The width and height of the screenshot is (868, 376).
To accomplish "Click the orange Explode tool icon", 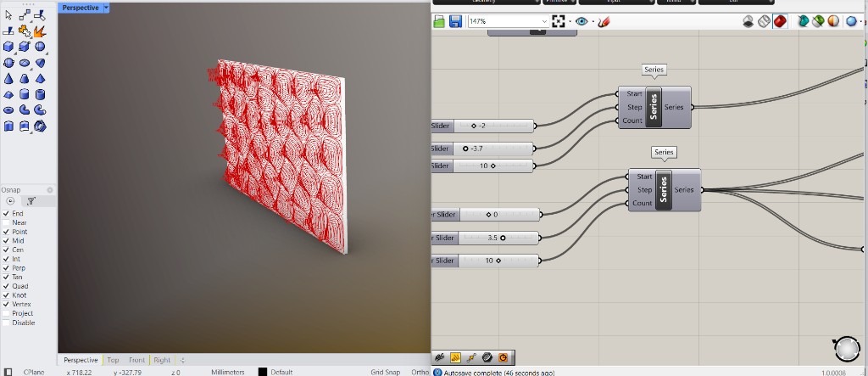I will click(x=40, y=31).
